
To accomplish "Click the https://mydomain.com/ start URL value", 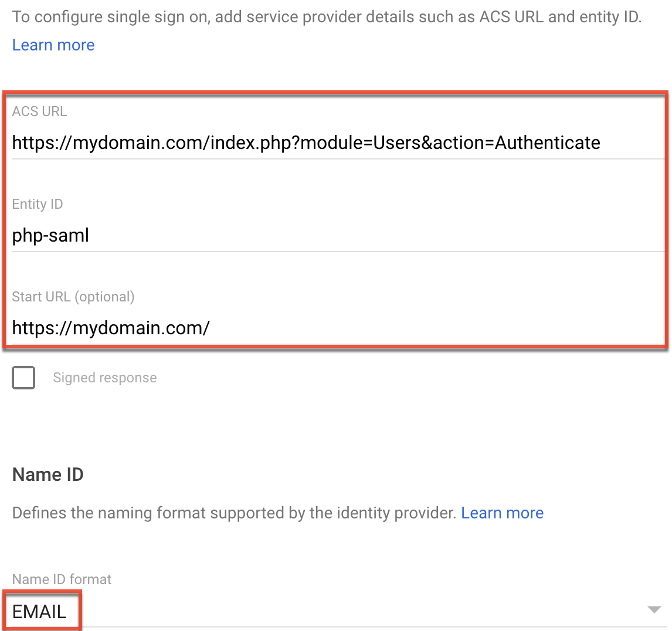I will (111, 328).
